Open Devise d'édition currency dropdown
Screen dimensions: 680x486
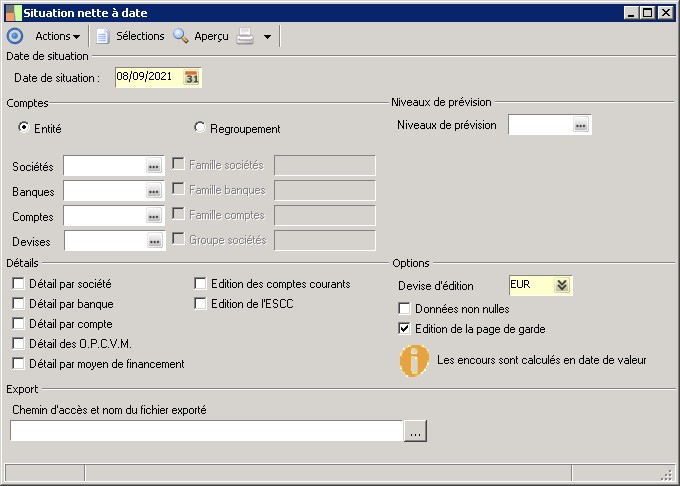562,285
